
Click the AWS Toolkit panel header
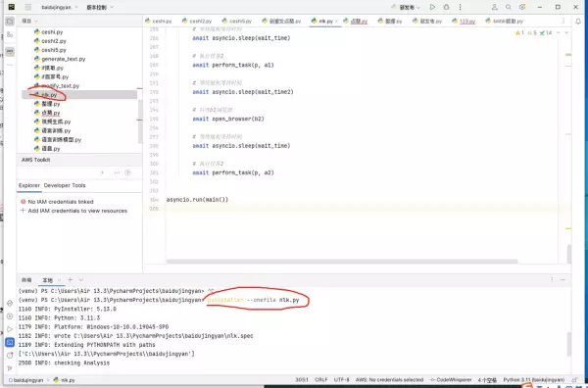[x=79, y=160]
